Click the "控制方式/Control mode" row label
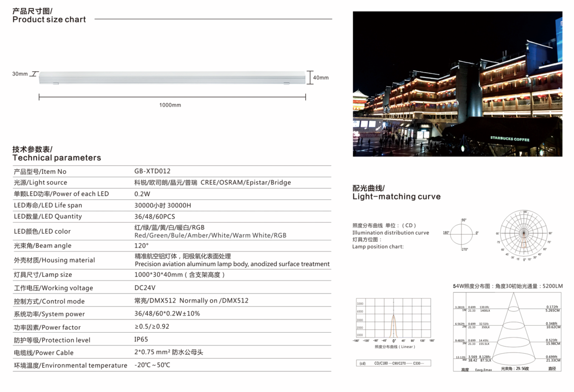 coord(49,301)
